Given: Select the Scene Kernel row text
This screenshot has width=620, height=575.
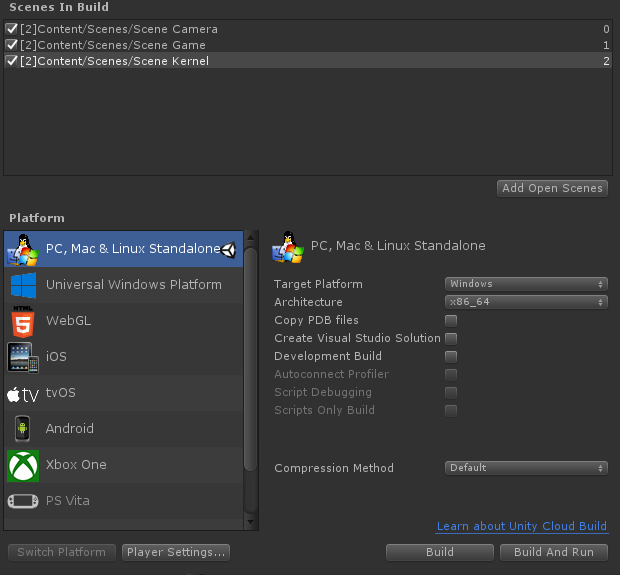Looking at the screenshot, I should pyautogui.click(x=114, y=61).
